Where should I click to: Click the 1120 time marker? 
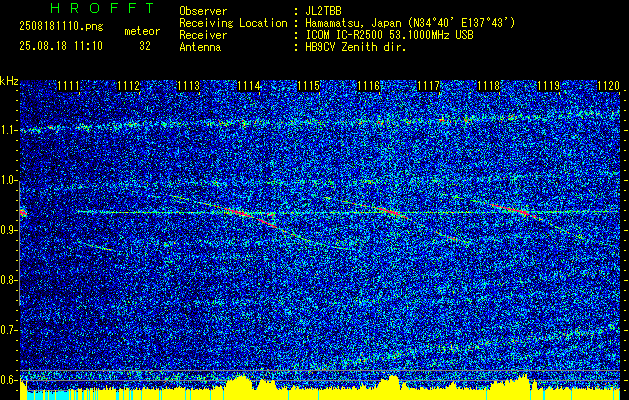(x=609, y=85)
